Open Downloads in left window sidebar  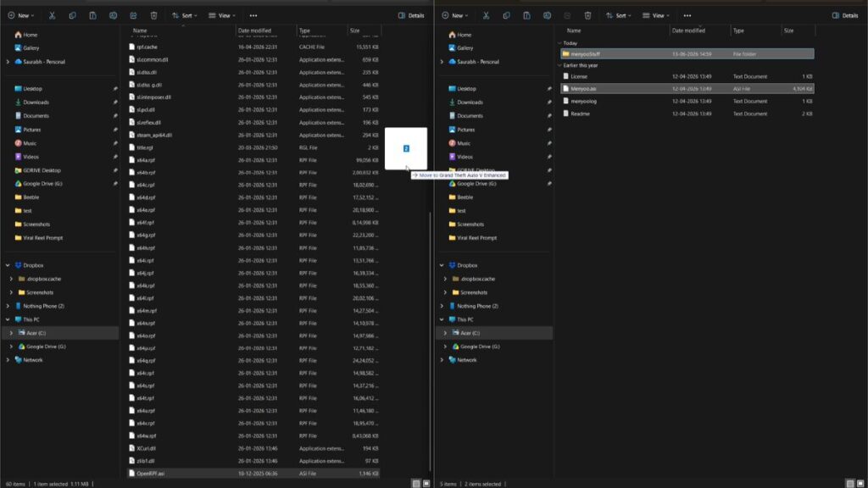point(31,103)
